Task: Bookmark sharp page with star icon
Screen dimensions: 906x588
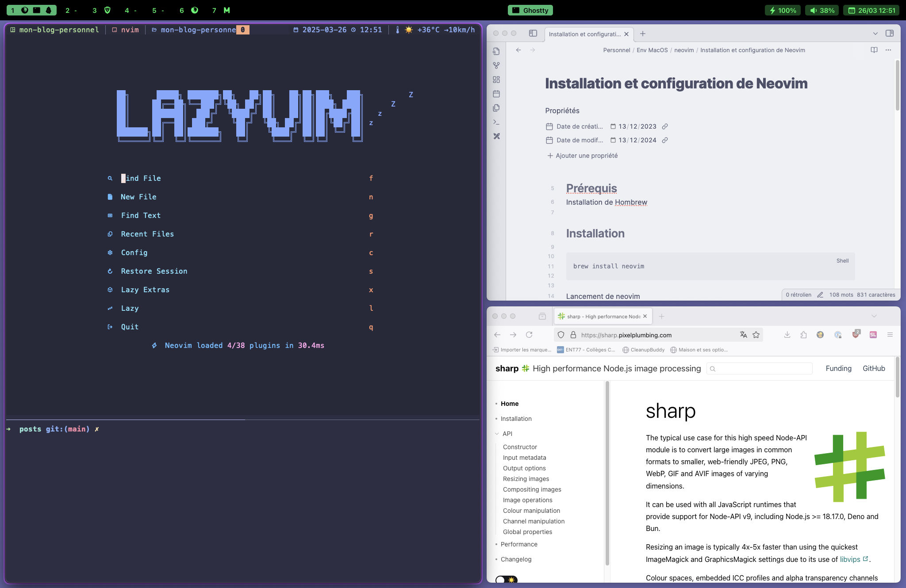Action: click(x=756, y=335)
